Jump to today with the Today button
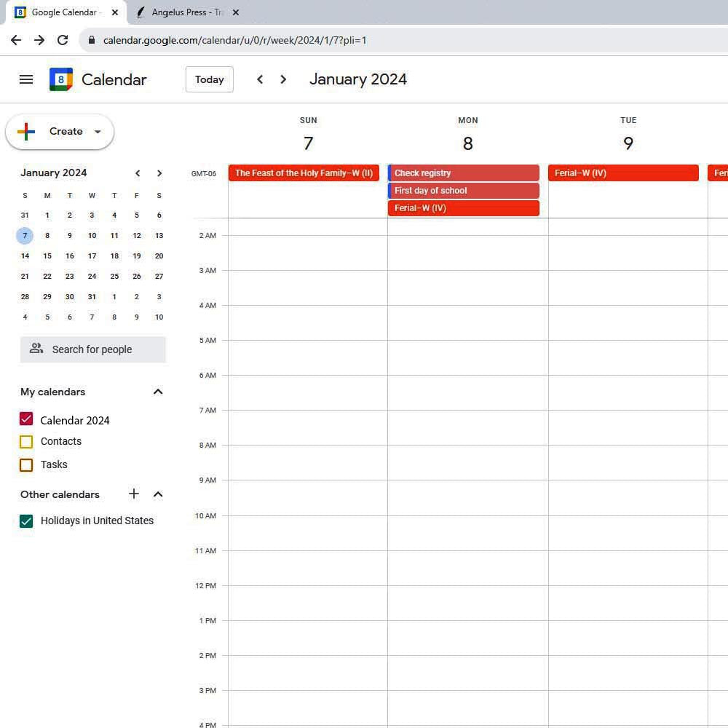Image resolution: width=728 pixels, height=728 pixels. point(209,79)
